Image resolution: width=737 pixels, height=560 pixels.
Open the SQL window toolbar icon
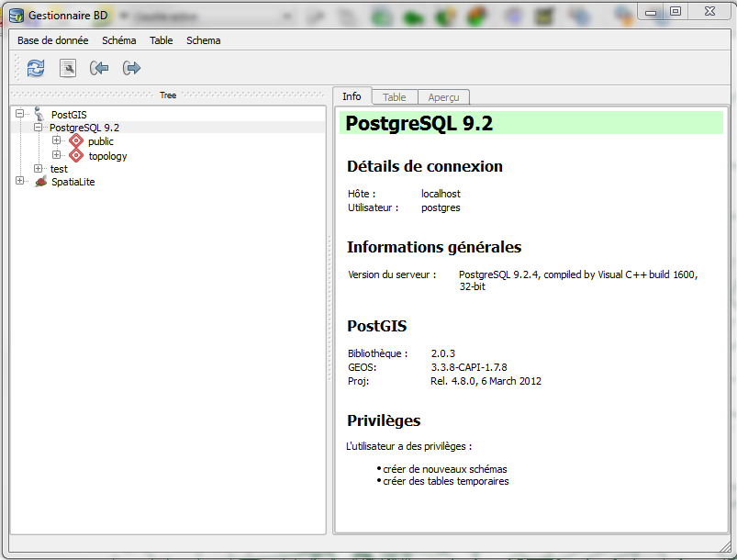click(x=68, y=68)
